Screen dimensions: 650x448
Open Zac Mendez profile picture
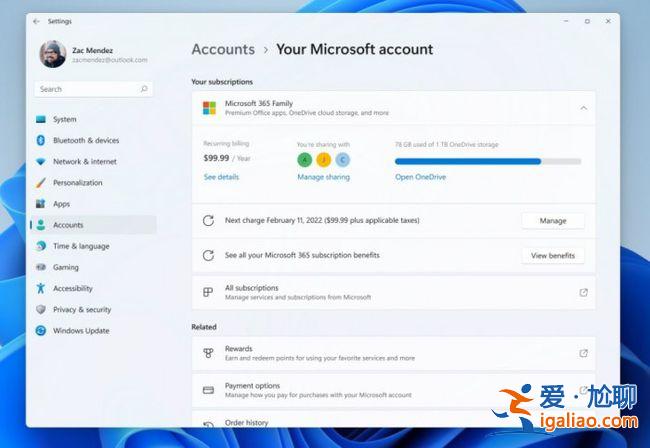(x=53, y=54)
